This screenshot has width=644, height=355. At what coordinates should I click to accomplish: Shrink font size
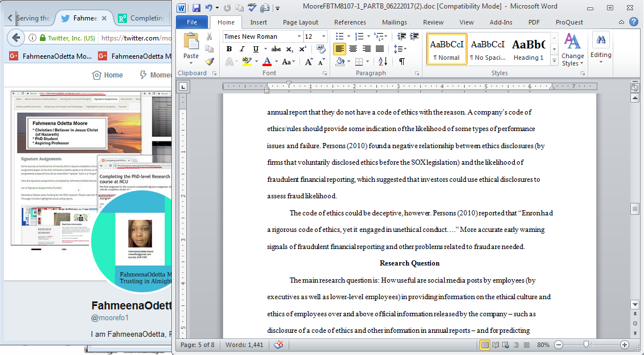(x=321, y=62)
